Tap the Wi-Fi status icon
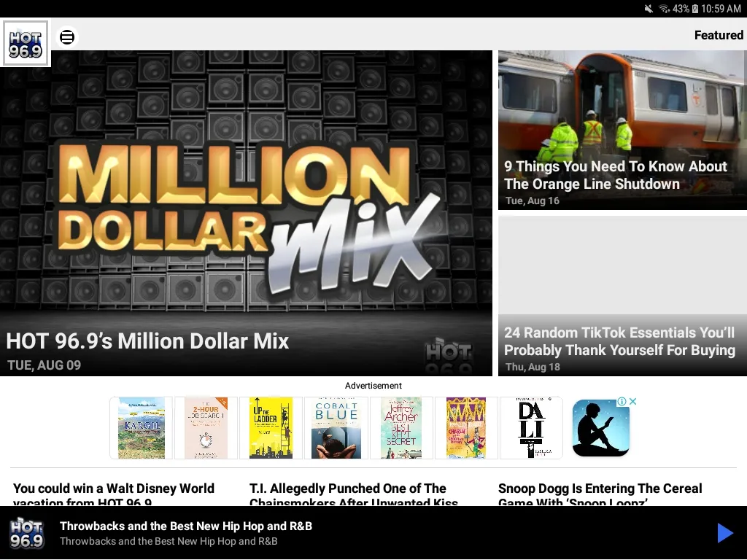This screenshot has height=560, width=747. [x=664, y=9]
